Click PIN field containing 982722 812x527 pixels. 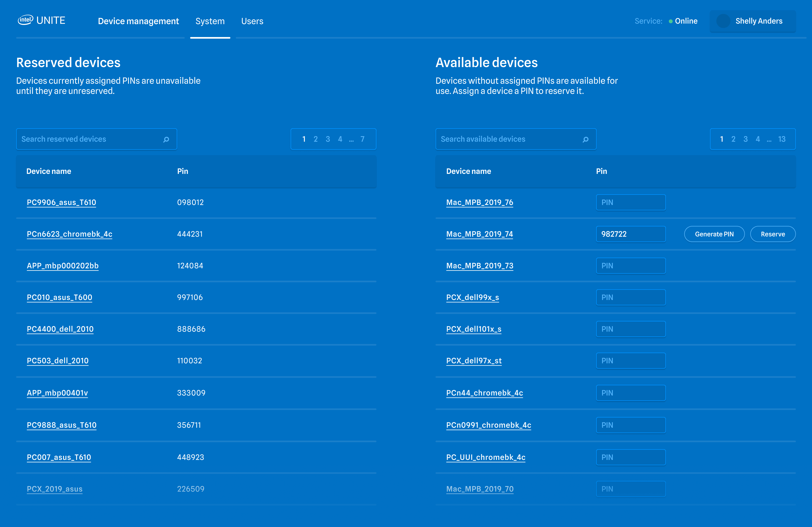point(630,234)
